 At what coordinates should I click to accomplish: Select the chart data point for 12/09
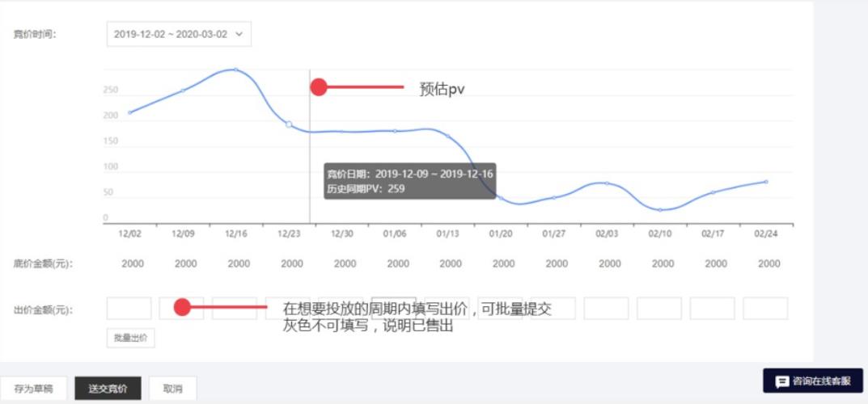[183, 90]
